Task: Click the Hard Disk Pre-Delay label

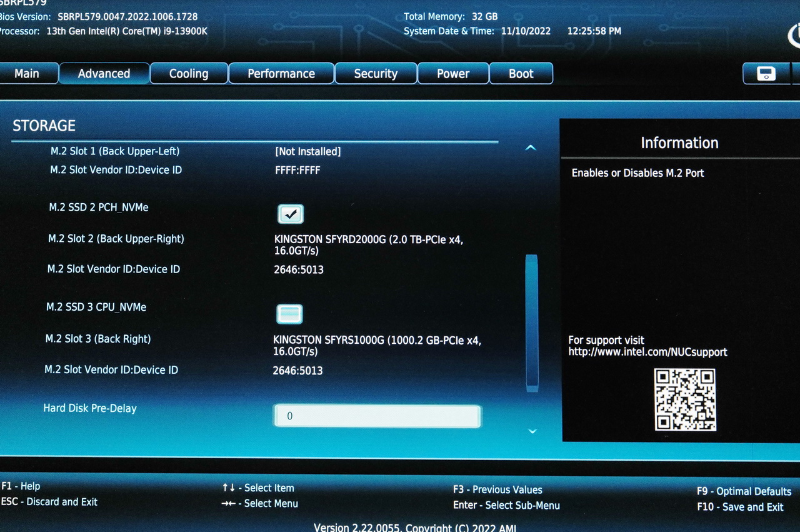Action: [90, 408]
